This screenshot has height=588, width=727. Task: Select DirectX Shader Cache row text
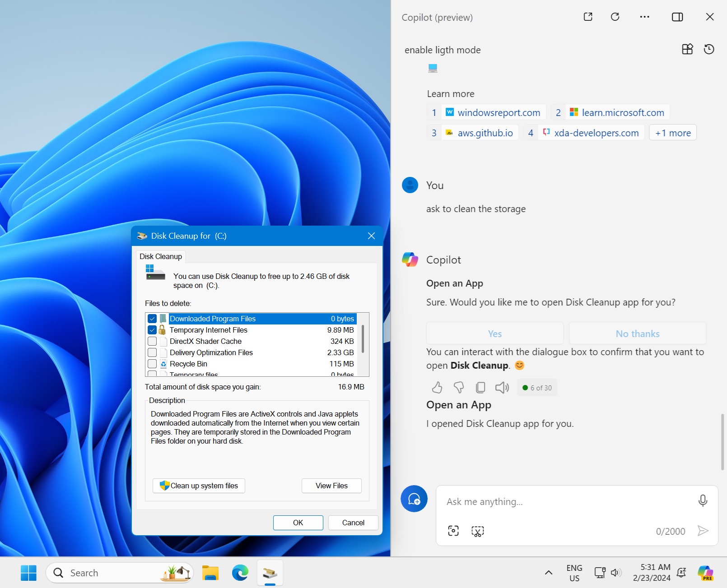tap(205, 341)
